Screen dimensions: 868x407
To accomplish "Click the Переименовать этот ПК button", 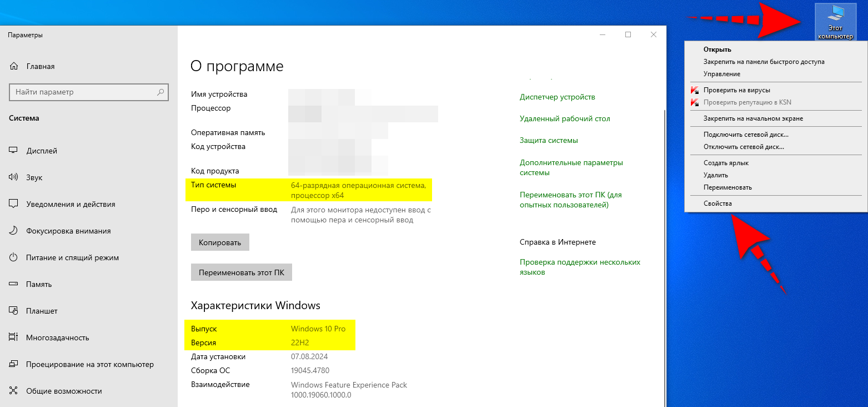I will tap(242, 272).
